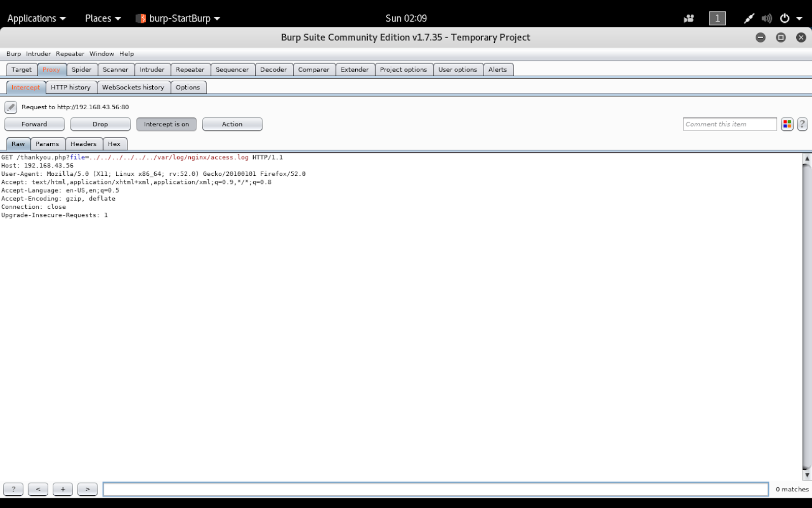Screen dimensions: 812x508
Task: Switch to the User options tab
Action: (458, 70)
